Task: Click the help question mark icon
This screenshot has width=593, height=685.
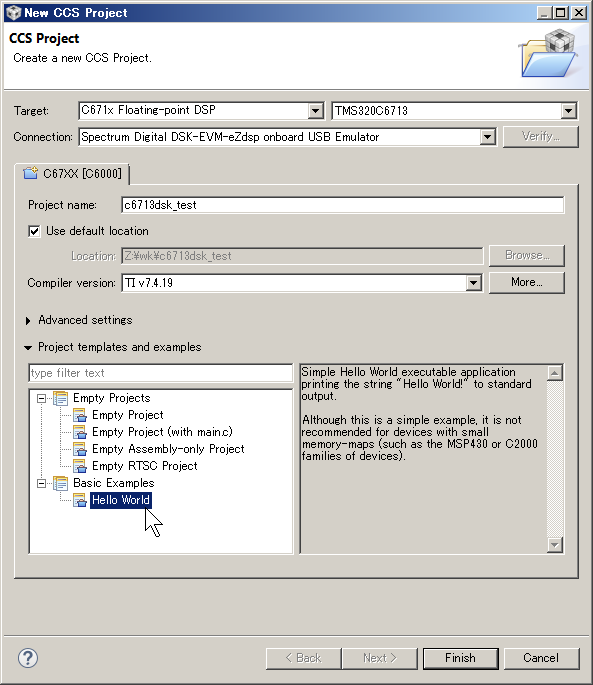Action: tap(28, 658)
